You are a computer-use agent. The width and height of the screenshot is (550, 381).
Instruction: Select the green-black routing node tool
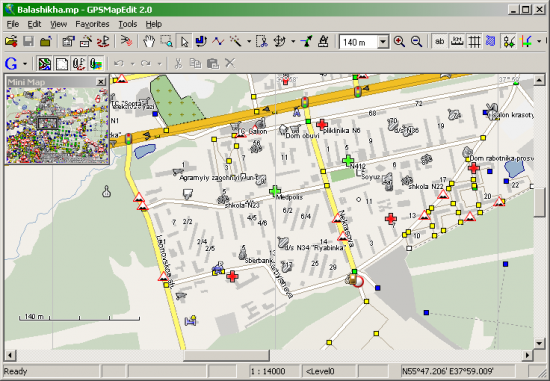306,42
